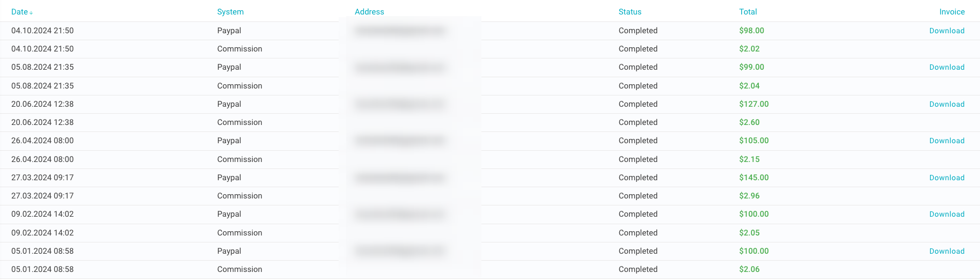The image size is (980, 280).
Task: Download invoice for the $127.00 payment
Action: pos(947,104)
